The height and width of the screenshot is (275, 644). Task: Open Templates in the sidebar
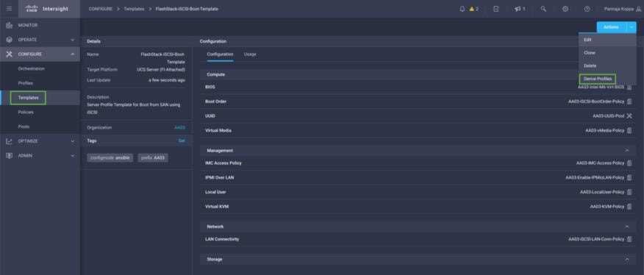click(x=29, y=98)
